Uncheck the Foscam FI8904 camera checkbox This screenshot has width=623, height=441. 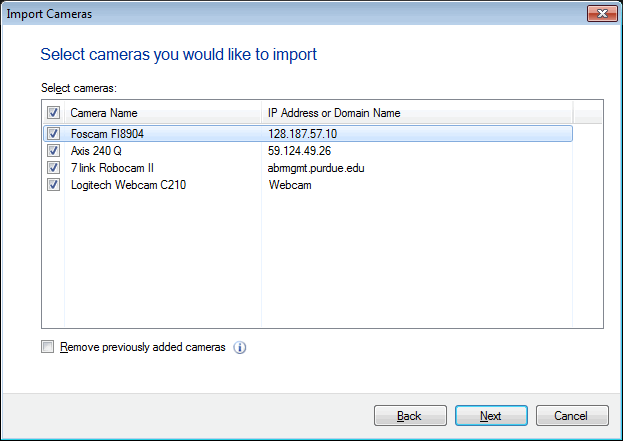[53, 133]
